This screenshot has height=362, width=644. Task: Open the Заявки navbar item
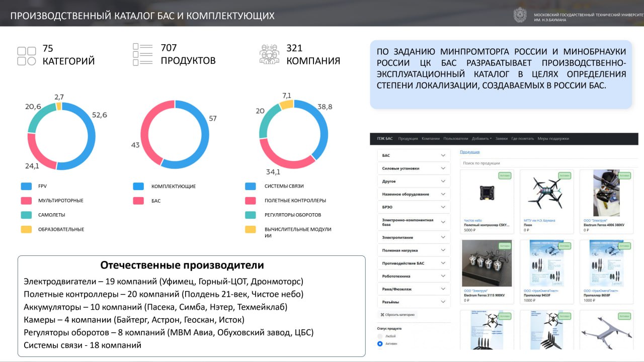pyautogui.click(x=502, y=139)
